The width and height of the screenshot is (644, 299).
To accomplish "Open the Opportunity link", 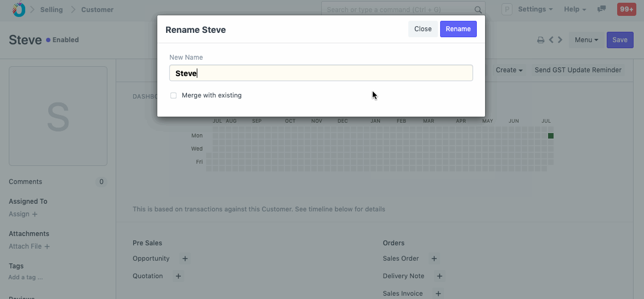I will [151, 258].
